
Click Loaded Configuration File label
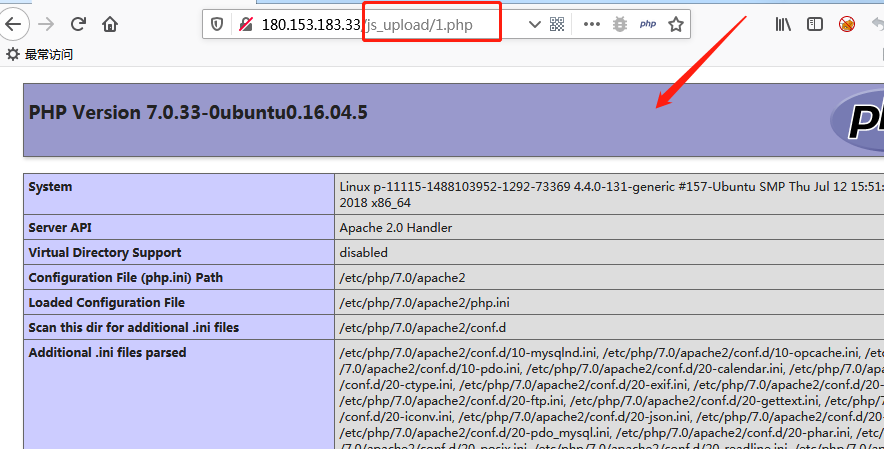pyautogui.click(x=107, y=302)
